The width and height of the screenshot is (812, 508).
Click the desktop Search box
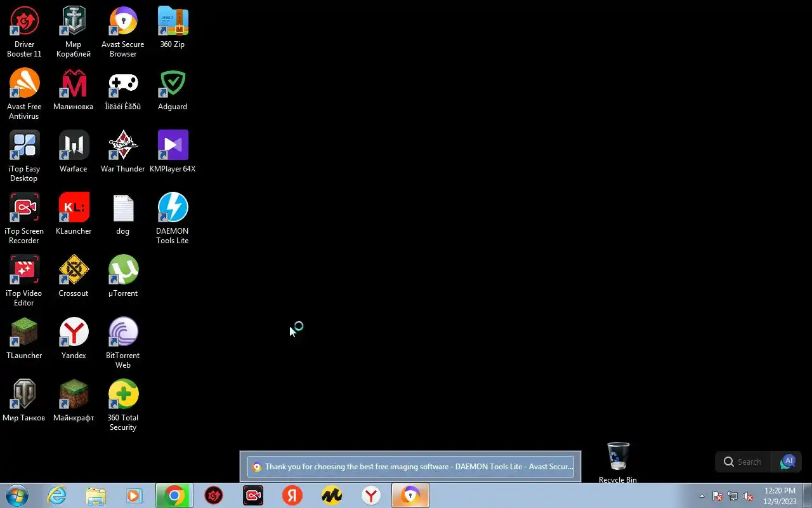click(743, 462)
